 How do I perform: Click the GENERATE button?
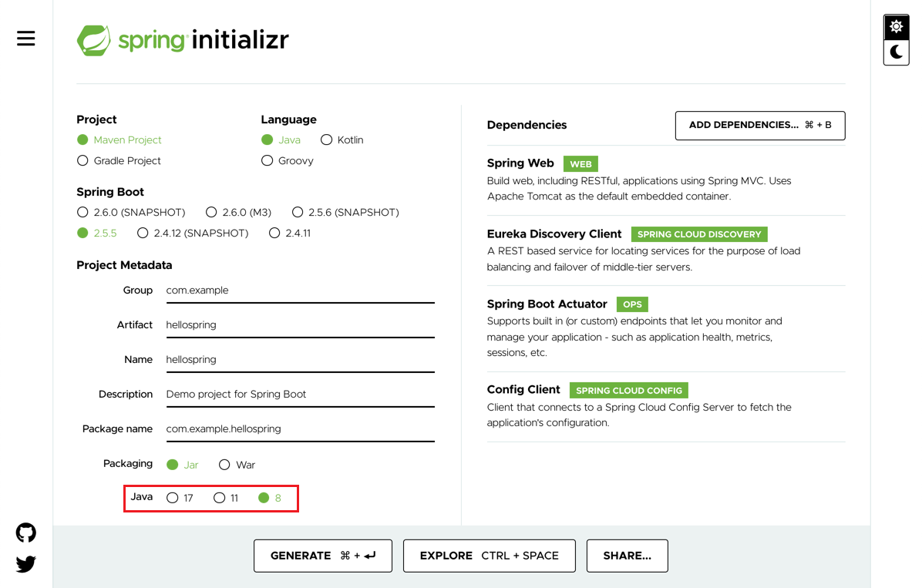322,555
